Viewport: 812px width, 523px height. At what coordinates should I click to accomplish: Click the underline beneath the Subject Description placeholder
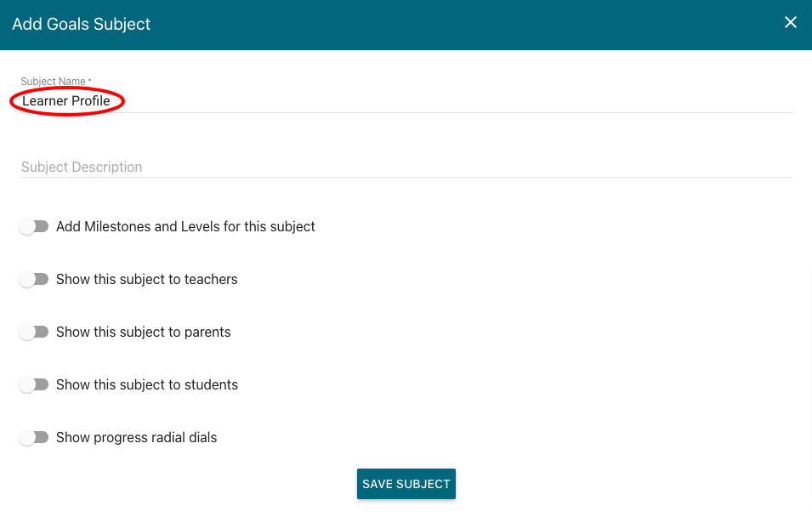pos(406,178)
